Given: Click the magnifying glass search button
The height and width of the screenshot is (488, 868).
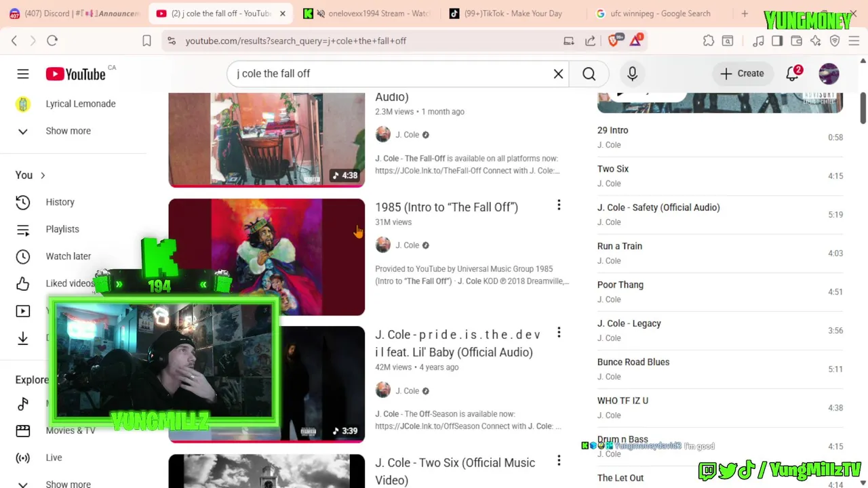Looking at the screenshot, I should tap(589, 74).
